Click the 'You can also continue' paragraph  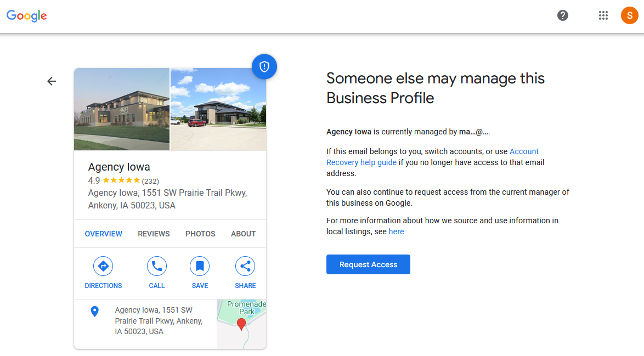pos(448,197)
